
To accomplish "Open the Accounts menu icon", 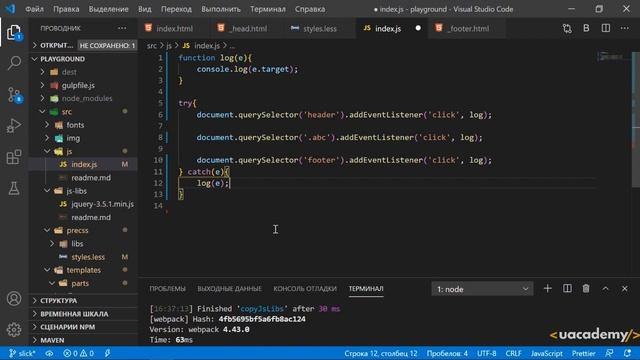I will coord(14,299).
